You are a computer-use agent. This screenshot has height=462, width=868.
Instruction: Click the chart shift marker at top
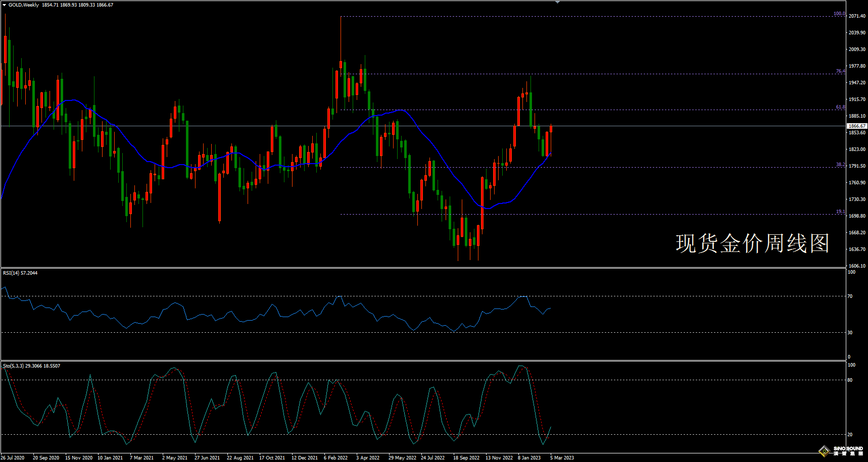(x=557, y=3)
